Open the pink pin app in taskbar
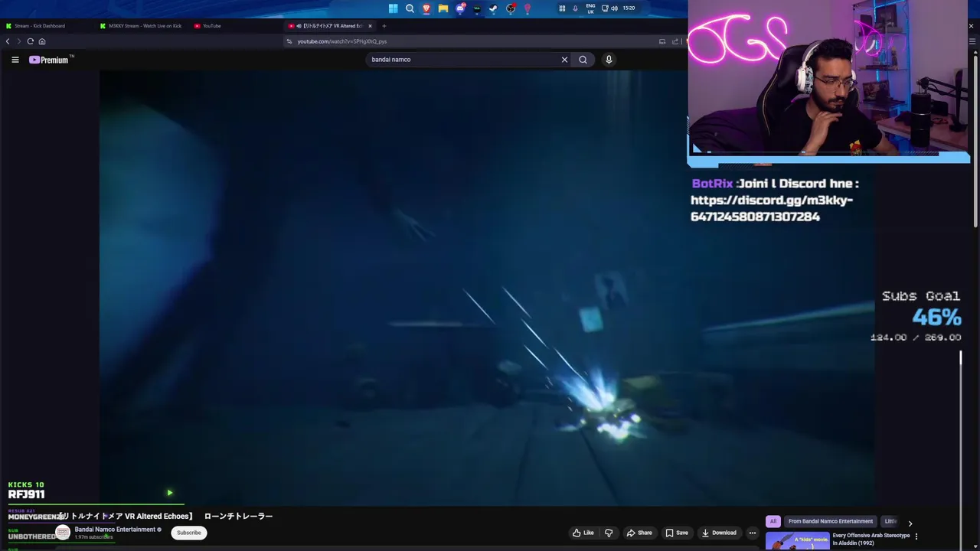The image size is (980, 551). click(528, 8)
